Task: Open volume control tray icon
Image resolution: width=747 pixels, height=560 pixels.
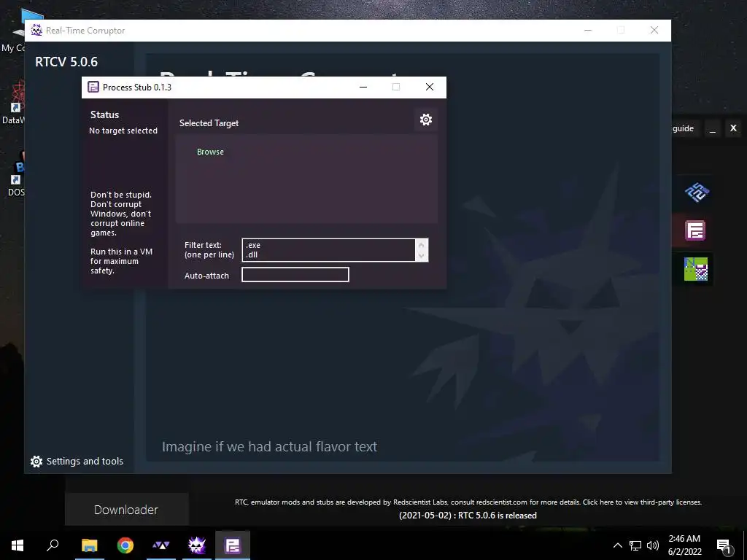Action: point(653,545)
